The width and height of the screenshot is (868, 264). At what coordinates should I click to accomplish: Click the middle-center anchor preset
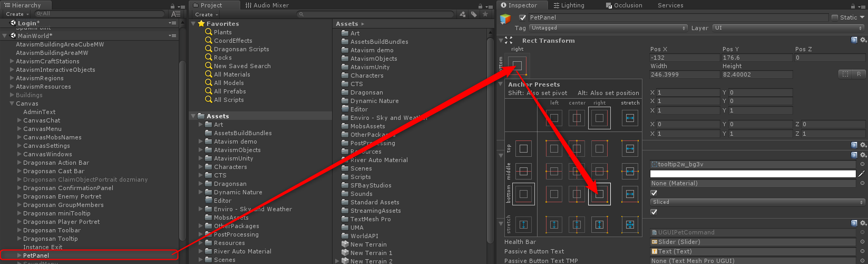tap(577, 171)
